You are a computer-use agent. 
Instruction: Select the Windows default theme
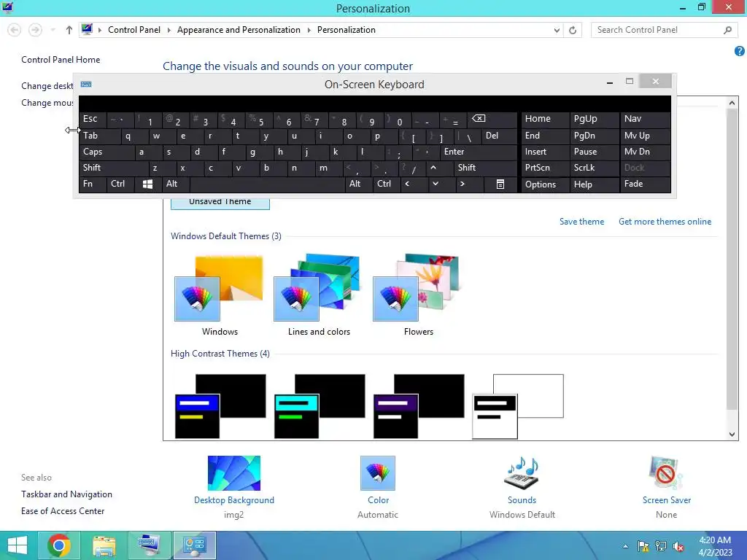219,295
